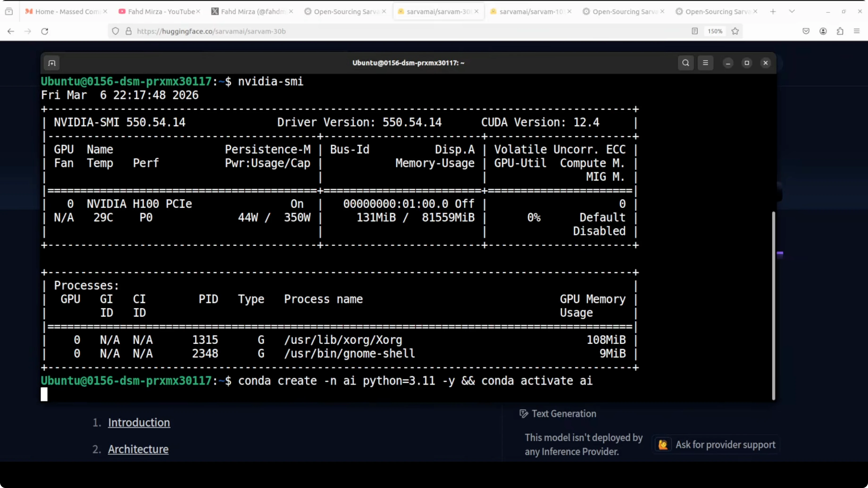Screen dimensions: 868x488
Task: Click the Firefox account icon
Action: tap(823, 31)
